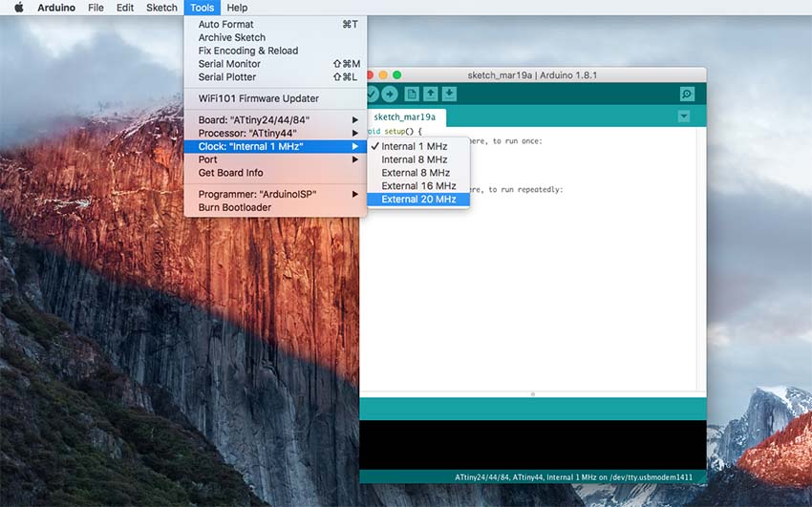Click Burn Bootloader
The height and width of the screenshot is (507, 812).
click(275, 207)
